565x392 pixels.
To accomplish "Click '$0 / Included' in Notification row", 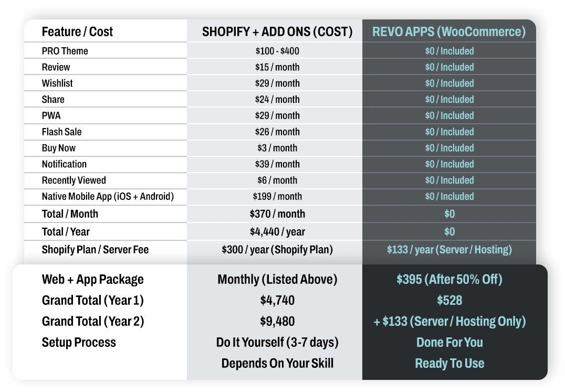I will tap(449, 164).
